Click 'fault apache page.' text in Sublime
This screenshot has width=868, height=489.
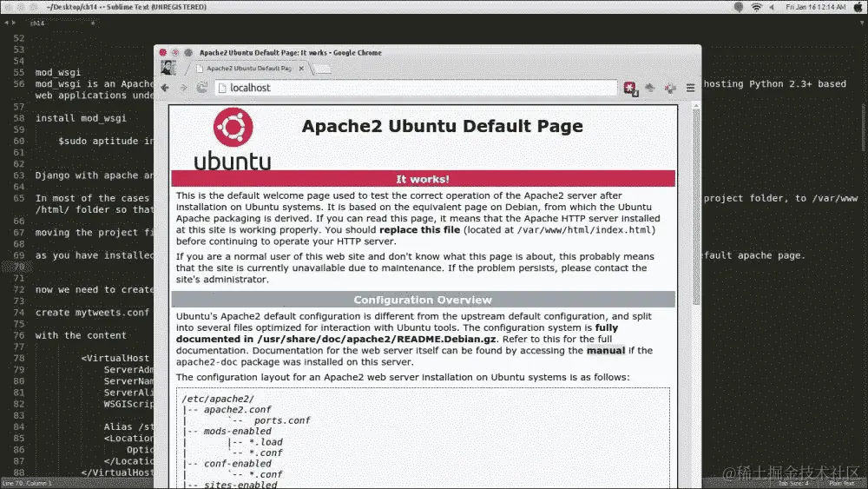753,256
